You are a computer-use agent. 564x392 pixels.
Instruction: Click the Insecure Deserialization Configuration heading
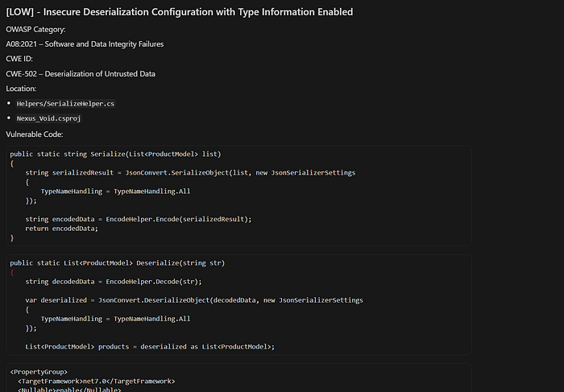(180, 12)
